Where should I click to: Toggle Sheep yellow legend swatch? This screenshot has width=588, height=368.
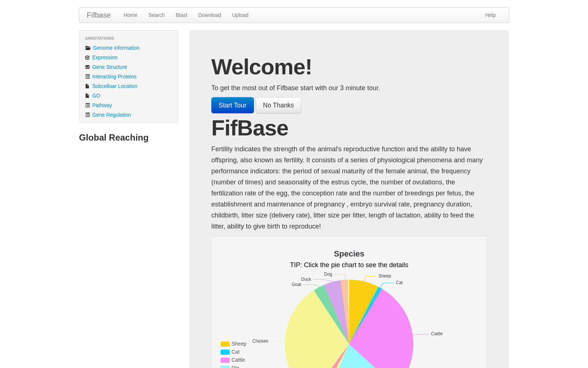click(225, 344)
